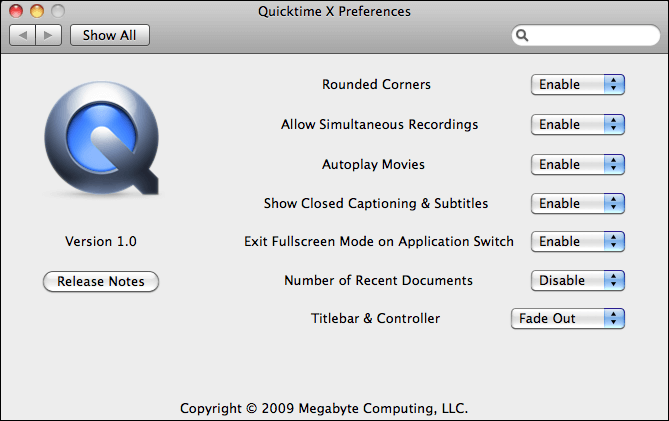Click the yellow minimize window button
The width and height of the screenshot is (669, 421).
pyautogui.click(x=37, y=11)
